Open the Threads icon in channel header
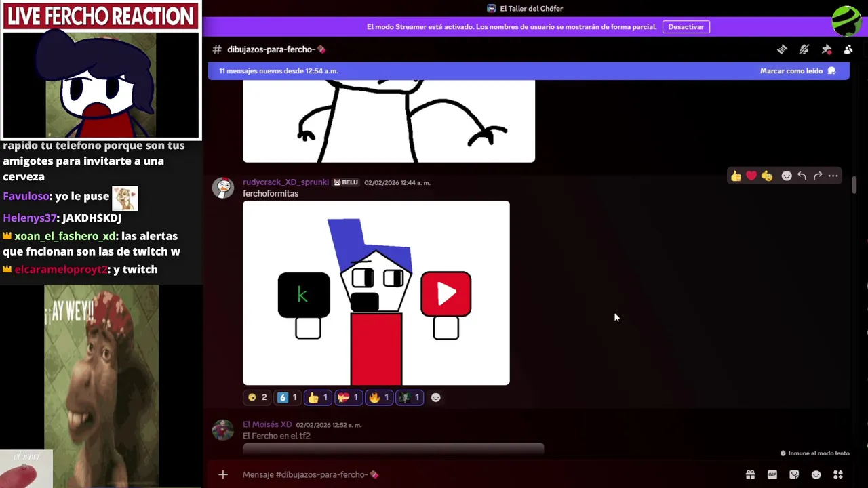This screenshot has height=488, width=868. (782, 49)
